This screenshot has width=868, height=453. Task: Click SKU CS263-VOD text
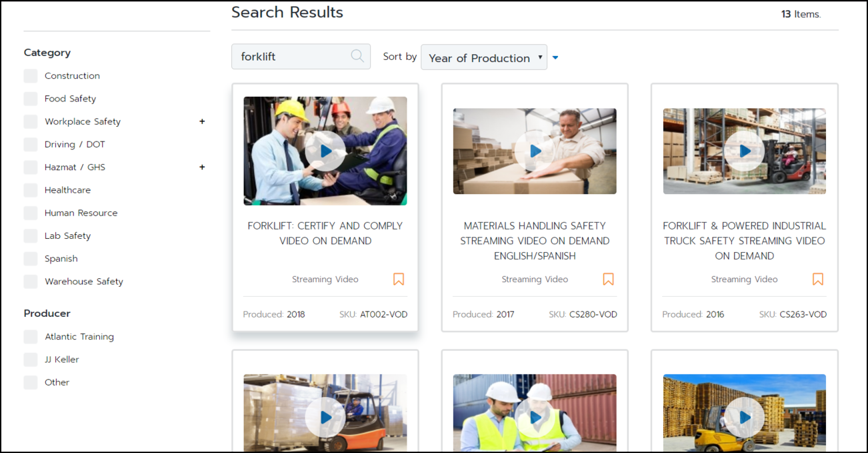tap(793, 314)
